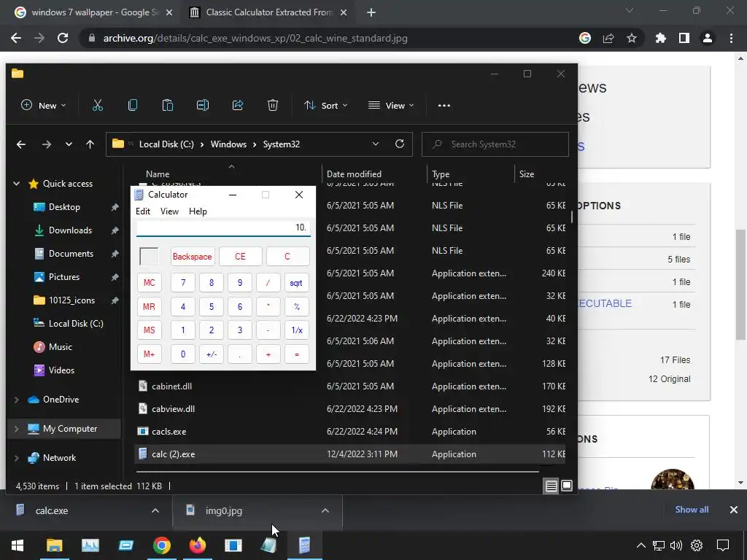Viewport: 747px width, 560px height.
Task: Click the share page icon in Chrome address bar
Action: (x=608, y=38)
